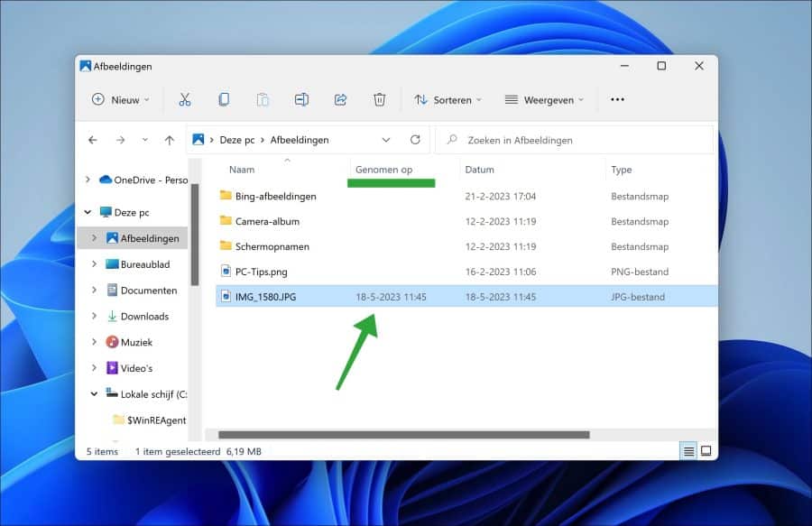Select the PC-Tips.png file name
812x526 pixels.
261,272
